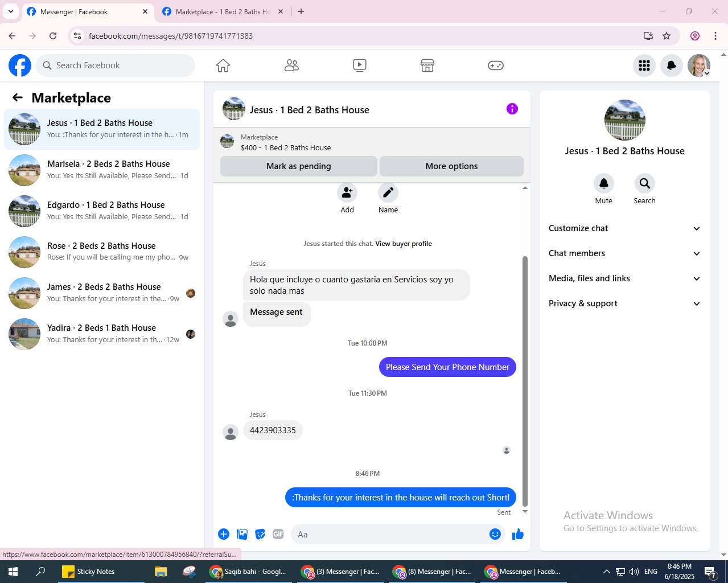
Task: Expand the Customize chat section
Action: click(x=625, y=228)
